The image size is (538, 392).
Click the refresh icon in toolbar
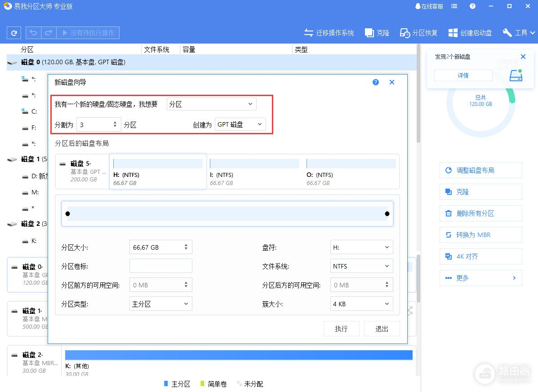[14, 33]
